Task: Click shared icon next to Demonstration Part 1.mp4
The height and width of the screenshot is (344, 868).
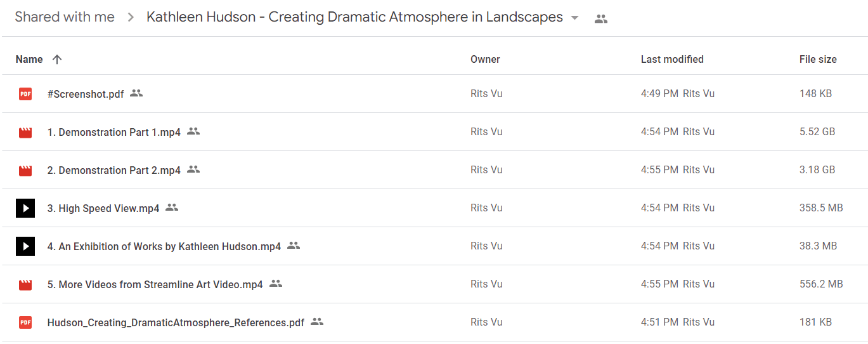Action: [193, 131]
